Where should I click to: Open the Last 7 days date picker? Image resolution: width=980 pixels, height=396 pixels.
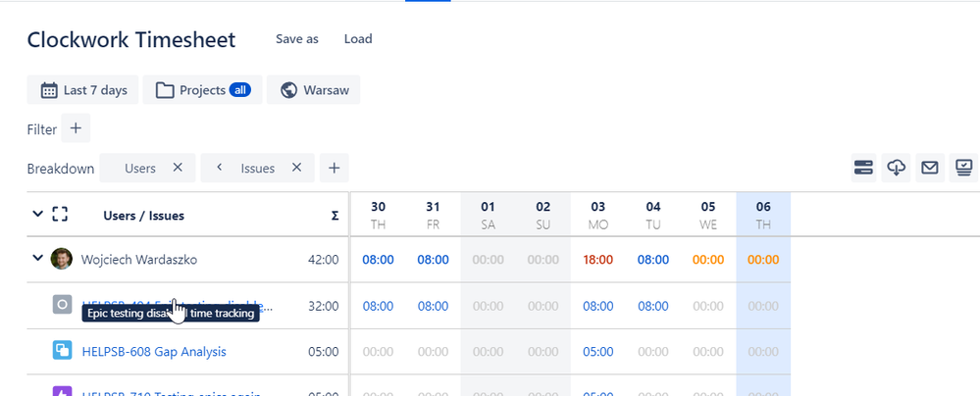point(82,90)
